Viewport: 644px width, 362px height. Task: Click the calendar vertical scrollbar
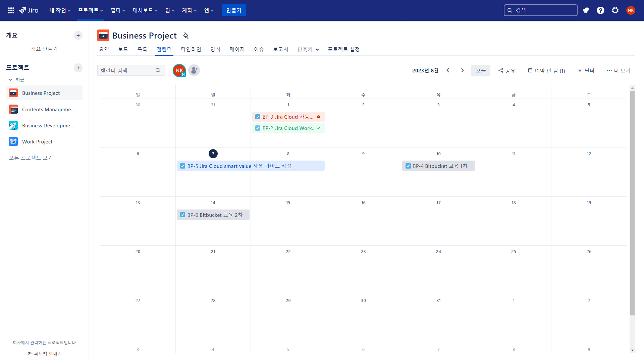pyautogui.click(x=632, y=203)
